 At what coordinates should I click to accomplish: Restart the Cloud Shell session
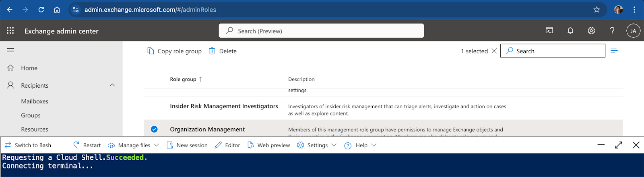(x=87, y=145)
